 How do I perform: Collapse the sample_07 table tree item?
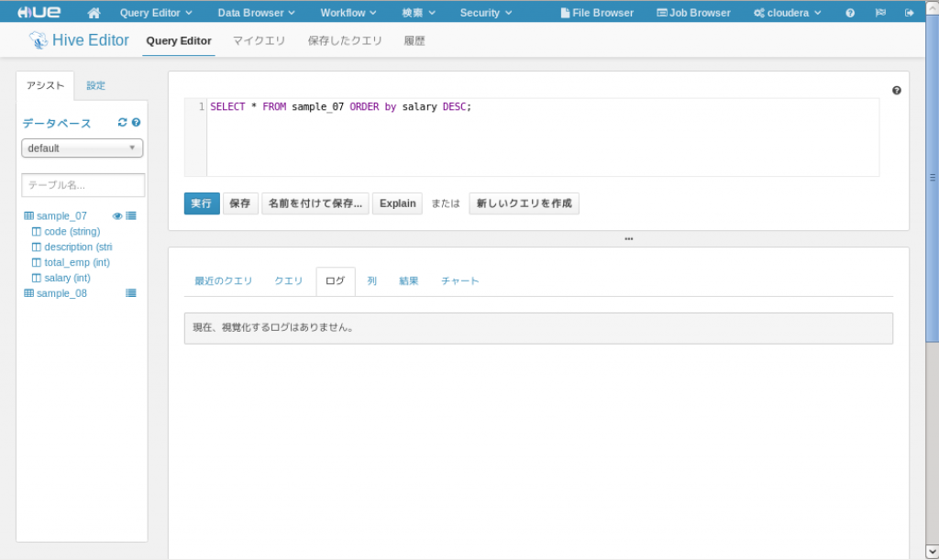coord(61,216)
